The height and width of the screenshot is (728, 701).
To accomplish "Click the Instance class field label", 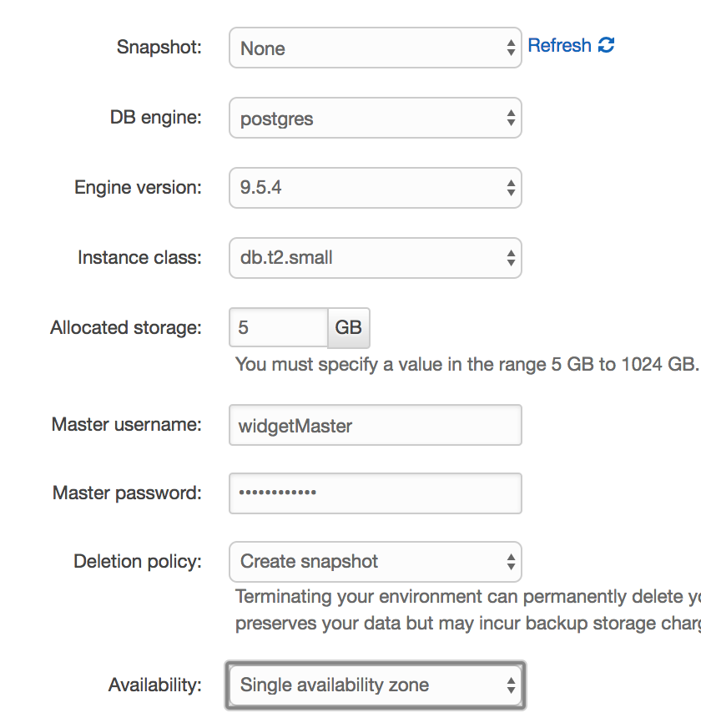I will (x=139, y=257).
